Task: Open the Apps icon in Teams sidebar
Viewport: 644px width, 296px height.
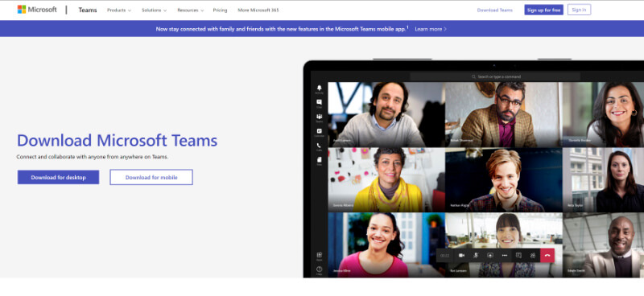Action: click(x=319, y=256)
